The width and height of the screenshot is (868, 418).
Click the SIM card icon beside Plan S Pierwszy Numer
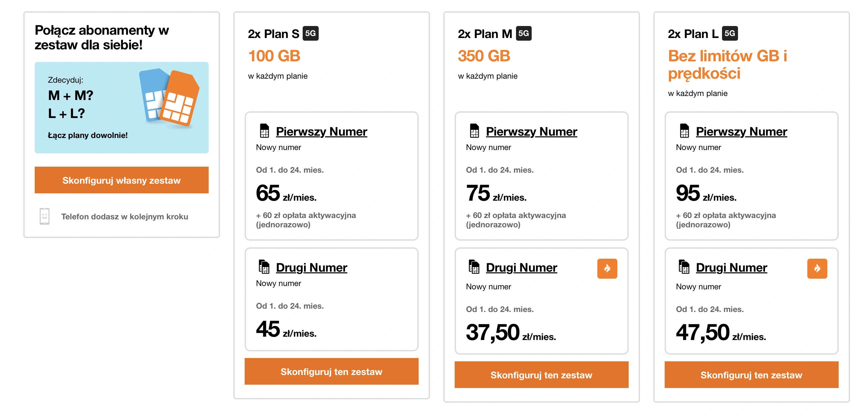tap(264, 131)
